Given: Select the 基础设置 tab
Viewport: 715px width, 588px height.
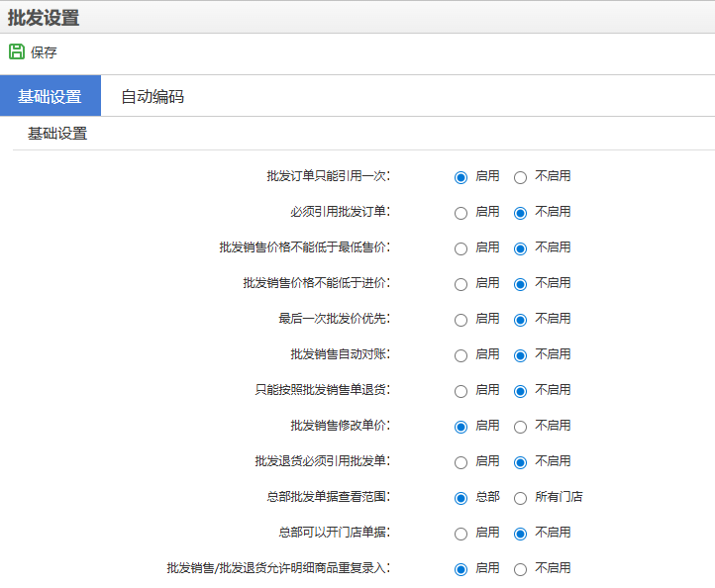Looking at the screenshot, I should point(50,96).
